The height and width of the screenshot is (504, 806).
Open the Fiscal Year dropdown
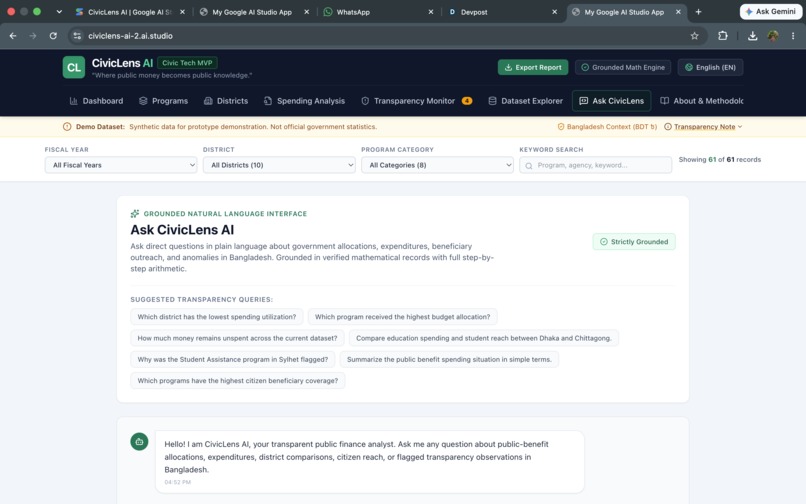(x=121, y=165)
